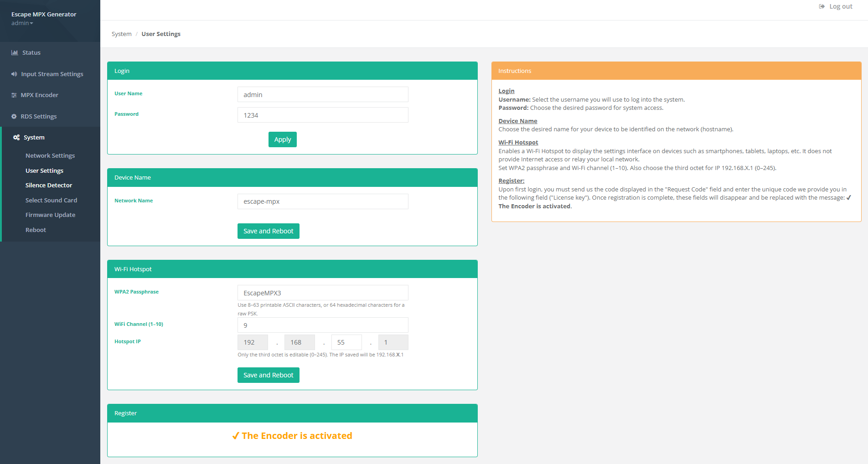This screenshot has width=868, height=464.
Task: Click the checkmark next to Encoder is activated
Action: [236, 435]
